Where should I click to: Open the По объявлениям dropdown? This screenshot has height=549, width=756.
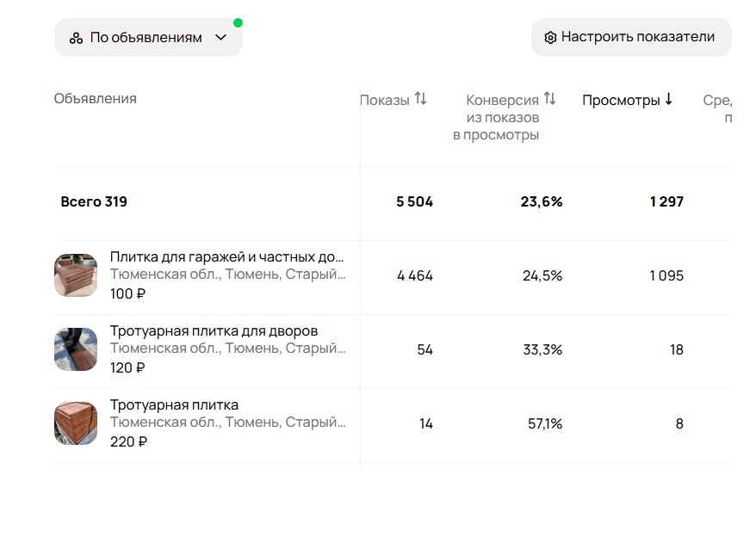pos(147,37)
